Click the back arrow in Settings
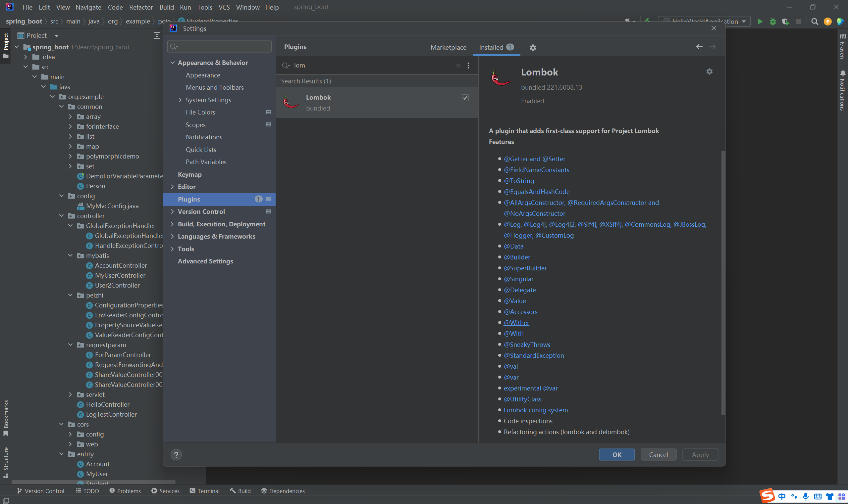848x504 pixels. tap(699, 47)
